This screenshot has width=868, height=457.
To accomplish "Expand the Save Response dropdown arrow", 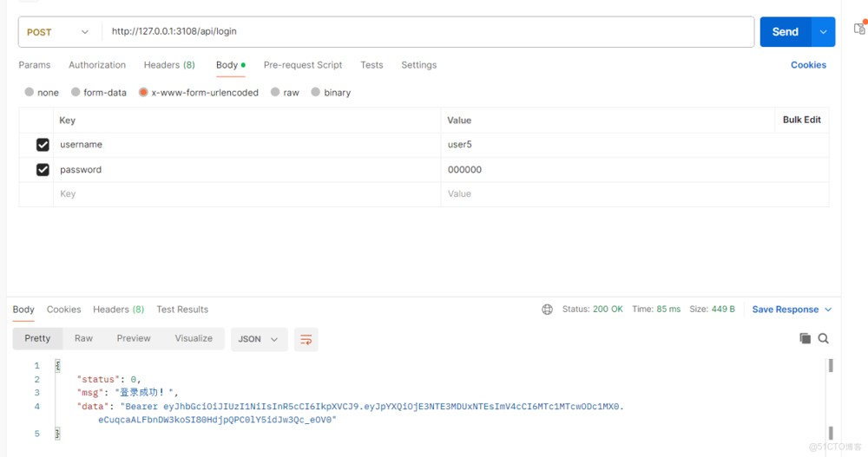I will point(828,310).
